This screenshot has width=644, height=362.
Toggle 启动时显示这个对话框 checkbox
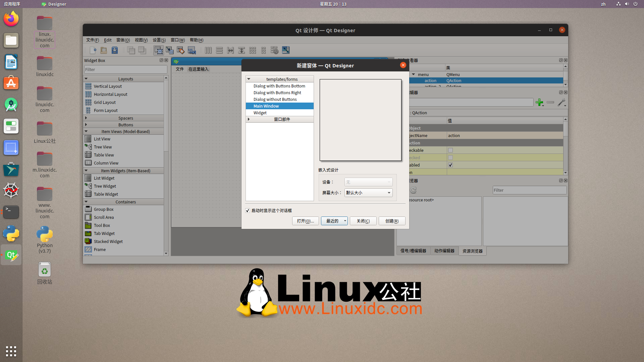pos(248,211)
